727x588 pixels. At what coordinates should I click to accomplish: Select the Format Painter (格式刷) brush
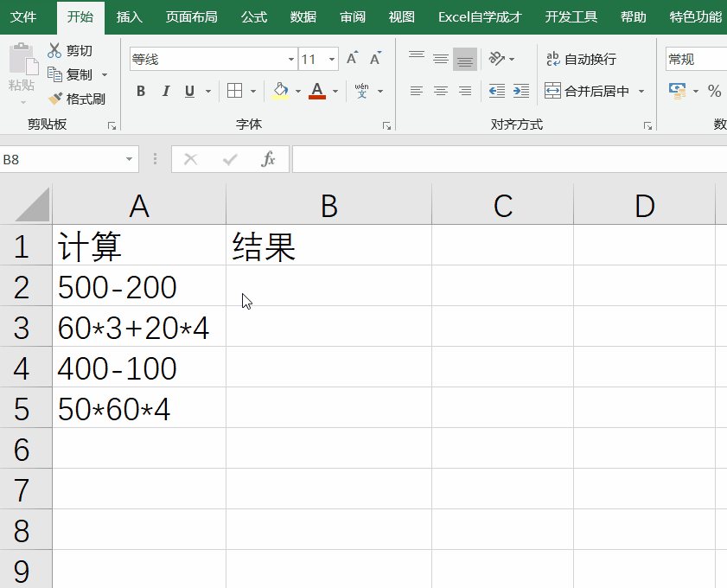55,99
